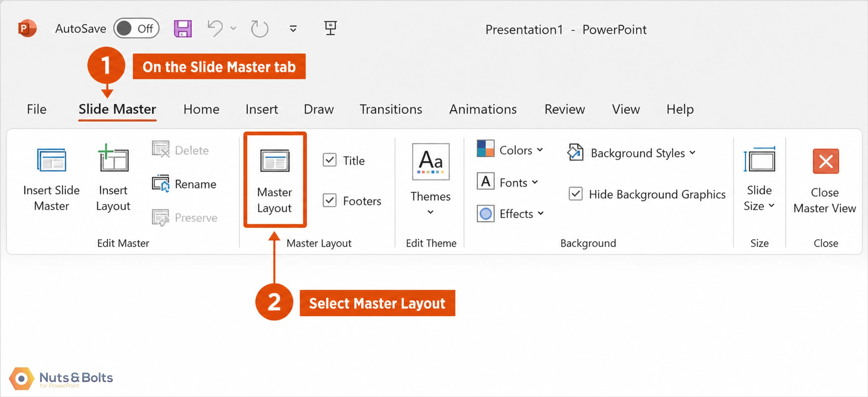868x397 pixels.
Task: Uncheck the Title checkbox
Action: tap(329, 160)
